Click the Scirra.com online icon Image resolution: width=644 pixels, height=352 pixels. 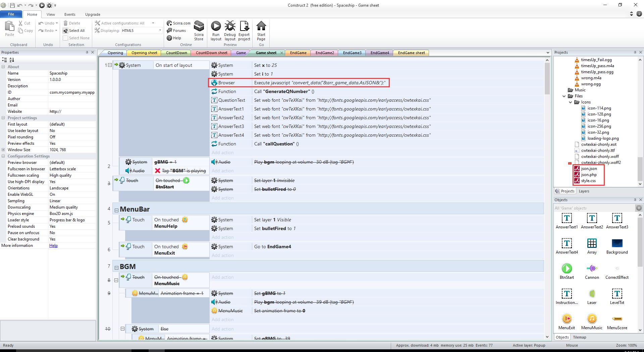click(x=169, y=23)
